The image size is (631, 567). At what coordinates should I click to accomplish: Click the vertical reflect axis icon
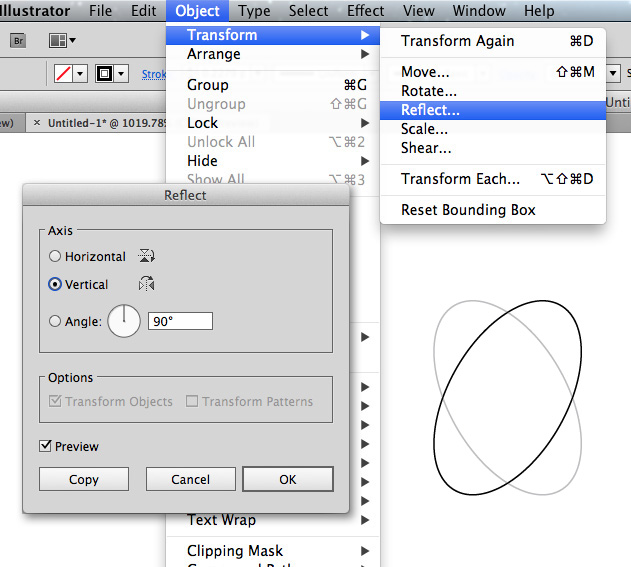(x=148, y=284)
